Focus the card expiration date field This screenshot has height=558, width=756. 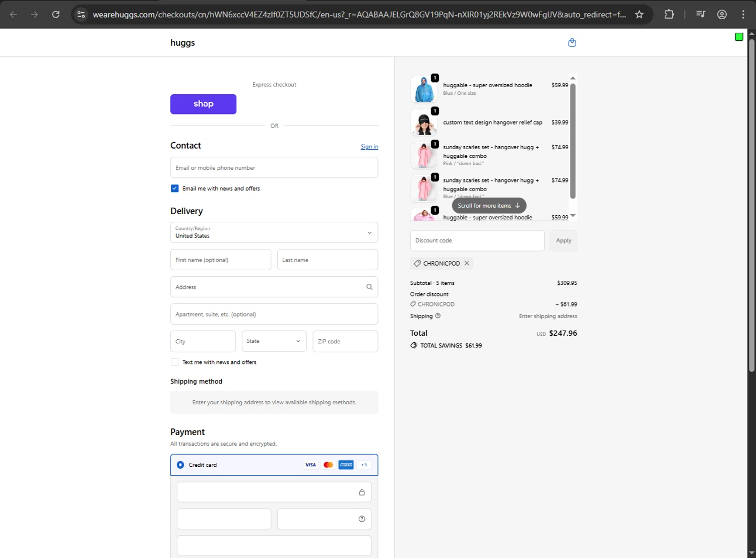224,519
